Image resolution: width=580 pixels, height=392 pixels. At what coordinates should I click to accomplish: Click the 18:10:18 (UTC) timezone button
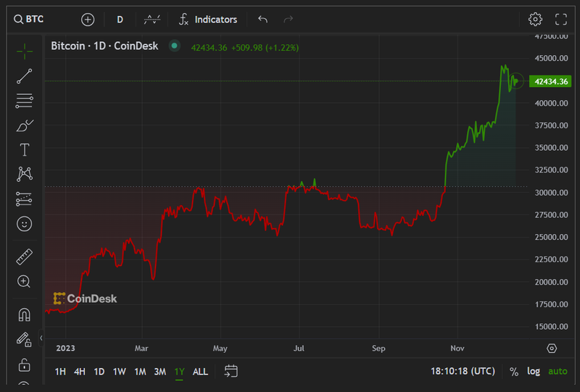click(463, 371)
